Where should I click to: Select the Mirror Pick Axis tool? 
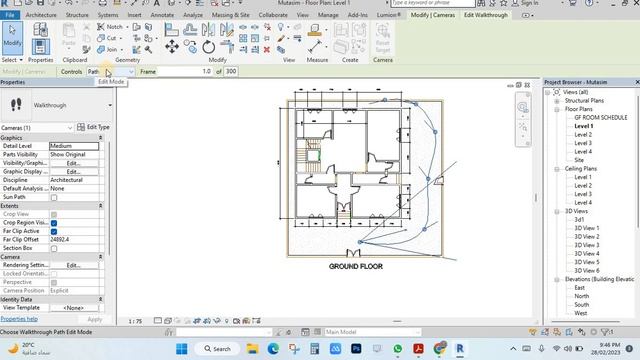(208, 29)
